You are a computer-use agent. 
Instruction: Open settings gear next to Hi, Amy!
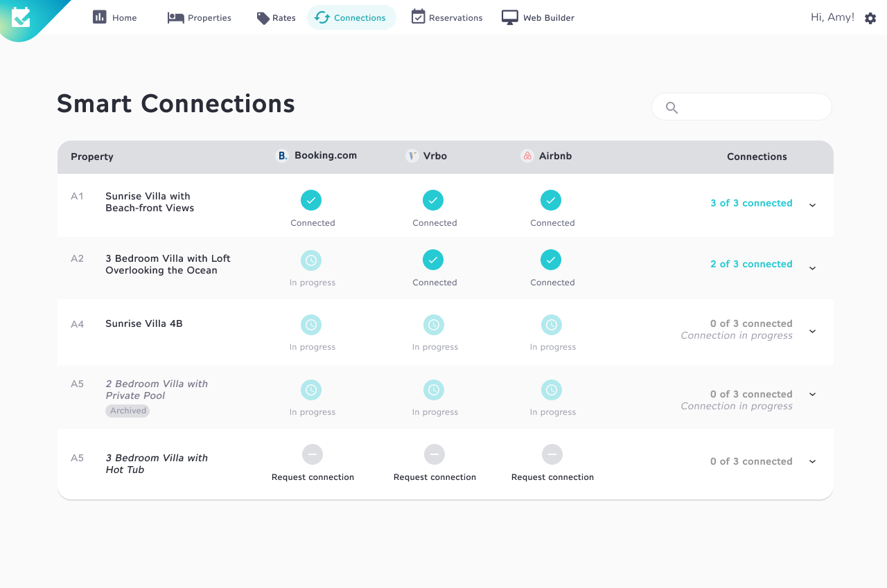coord(870,18)
